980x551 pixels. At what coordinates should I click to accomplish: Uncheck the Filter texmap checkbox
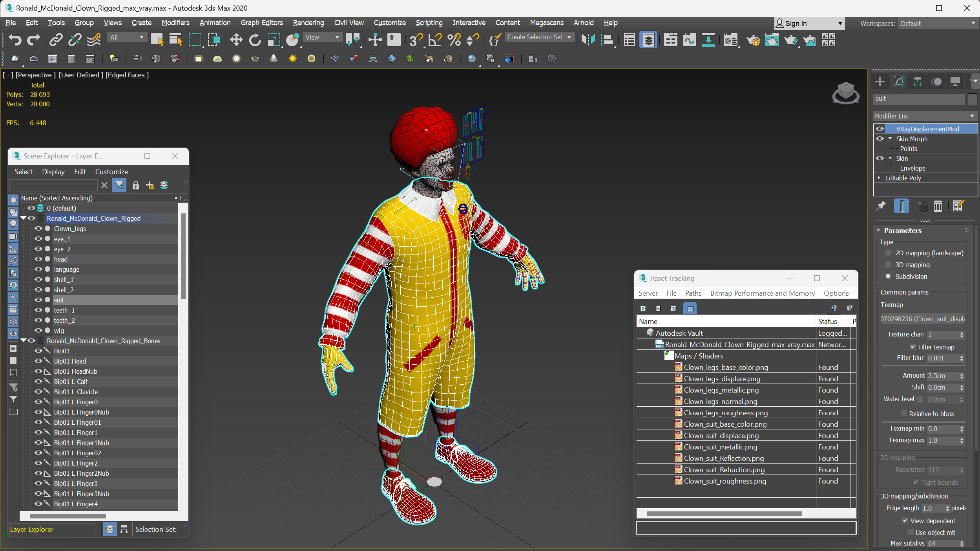[x=913, y=347]
